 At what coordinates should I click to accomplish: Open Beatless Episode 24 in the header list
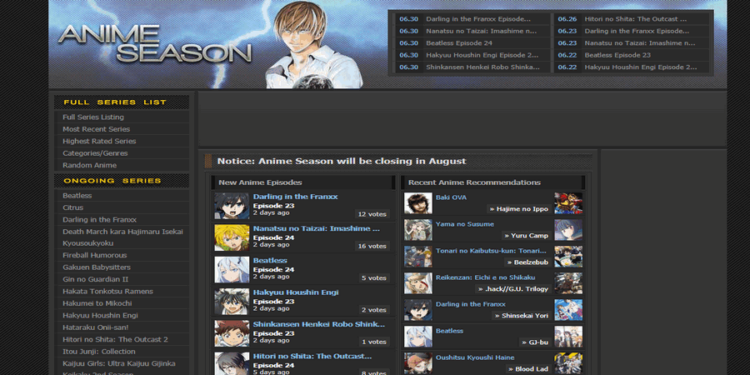459,43
